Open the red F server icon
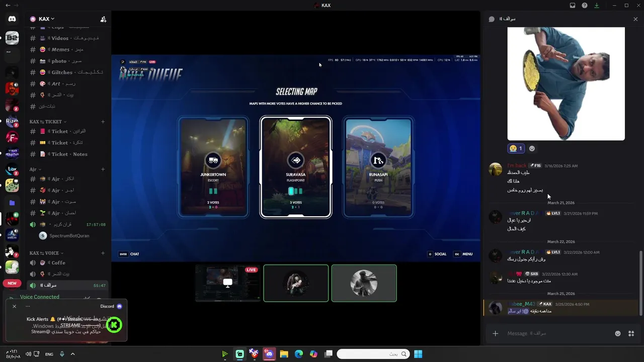 [x=12, y=137]
